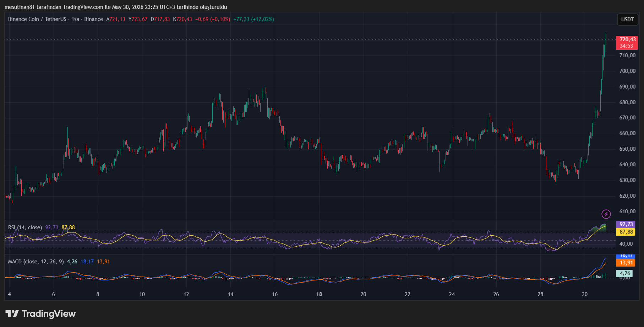Viewport: 644px width, 327px height.
Task: Click the yellow 87,88 RSI axis label
Action: coord(626,232)
